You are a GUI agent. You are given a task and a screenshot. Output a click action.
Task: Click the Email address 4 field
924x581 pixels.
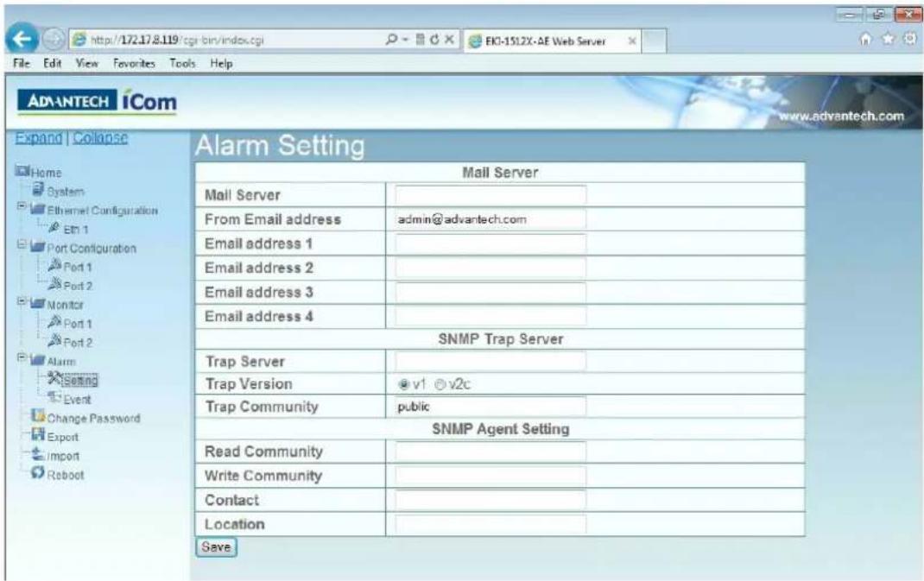pyautogui.click(x=490, y=316)
